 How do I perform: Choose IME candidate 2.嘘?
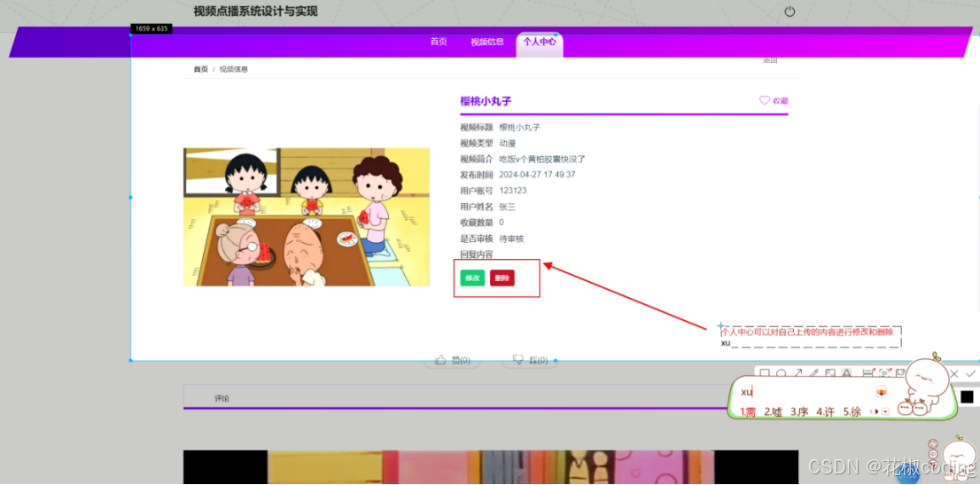pyautogui.click(x=774, y=411)
